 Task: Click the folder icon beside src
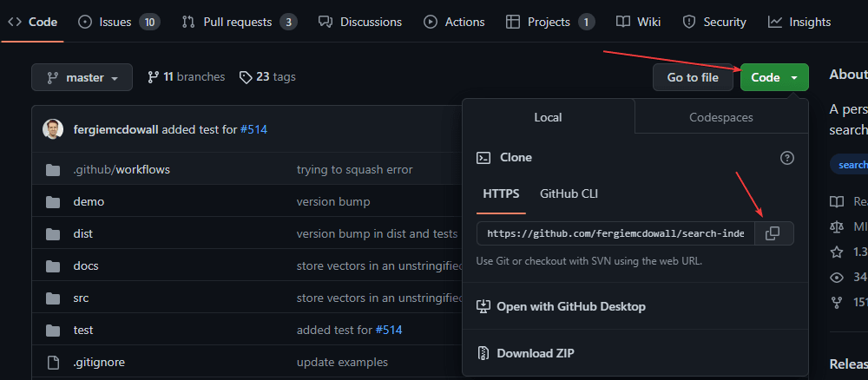53,298
